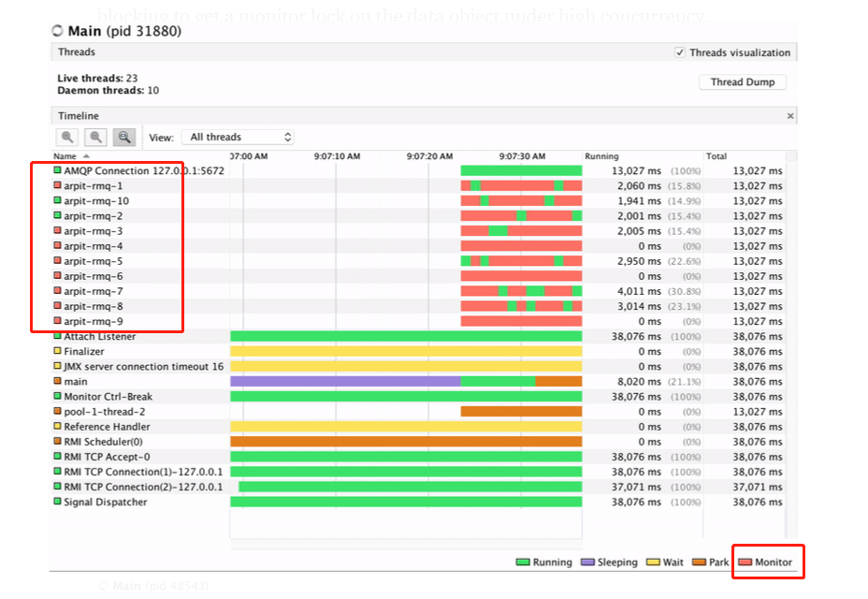Click the state icon beside arpit-rmq-4
The image size is (868, 599).
click(57, 245)
